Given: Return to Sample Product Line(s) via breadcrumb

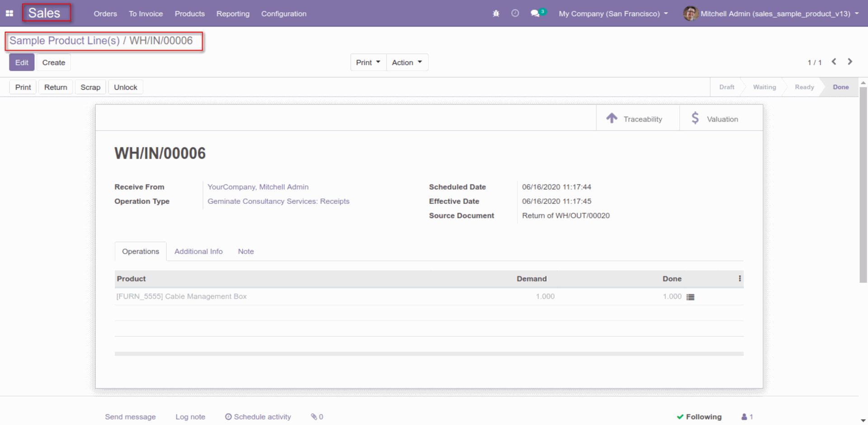Looking at the screenshot, I should (63, 41).
